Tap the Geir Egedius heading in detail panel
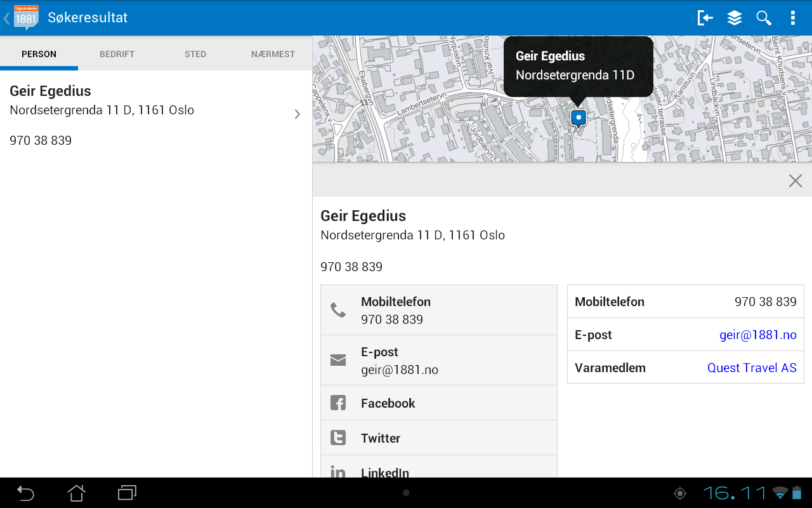Viewport: 812px width, 508px height. (363, 216)
